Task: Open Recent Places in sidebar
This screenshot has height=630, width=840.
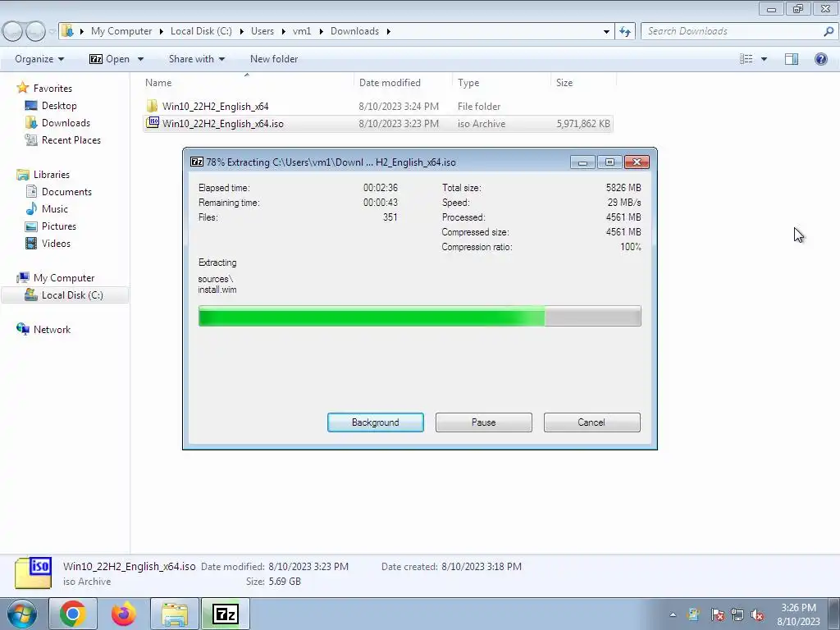Action: coord(71,139)
